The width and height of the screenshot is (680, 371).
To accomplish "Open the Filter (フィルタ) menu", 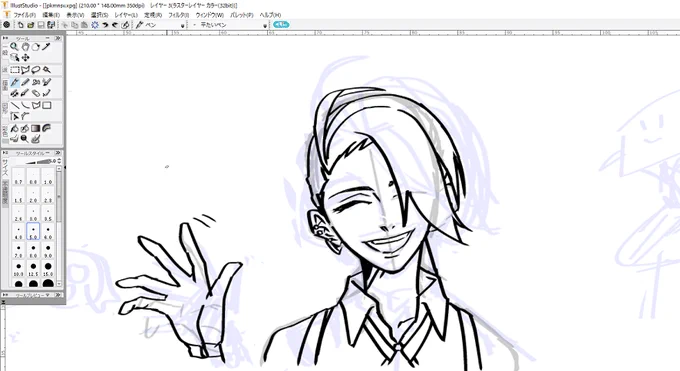I will point(178,15).
